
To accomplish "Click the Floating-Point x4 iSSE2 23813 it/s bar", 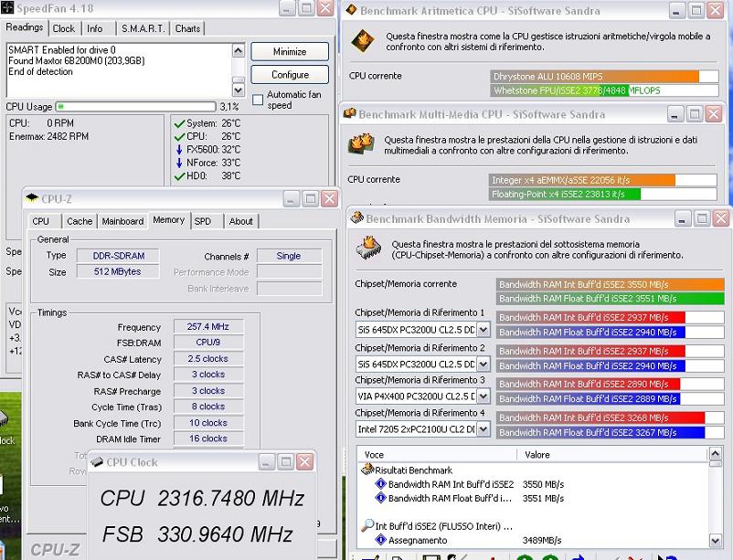I will (602, 194).
